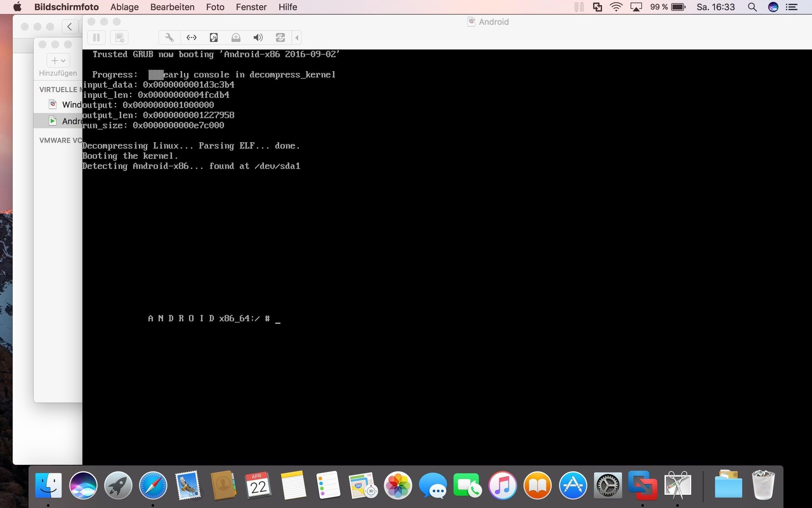This screenshot has width=812, height=508.
Task: Open Contacts from the Dock
Action: 223,485
